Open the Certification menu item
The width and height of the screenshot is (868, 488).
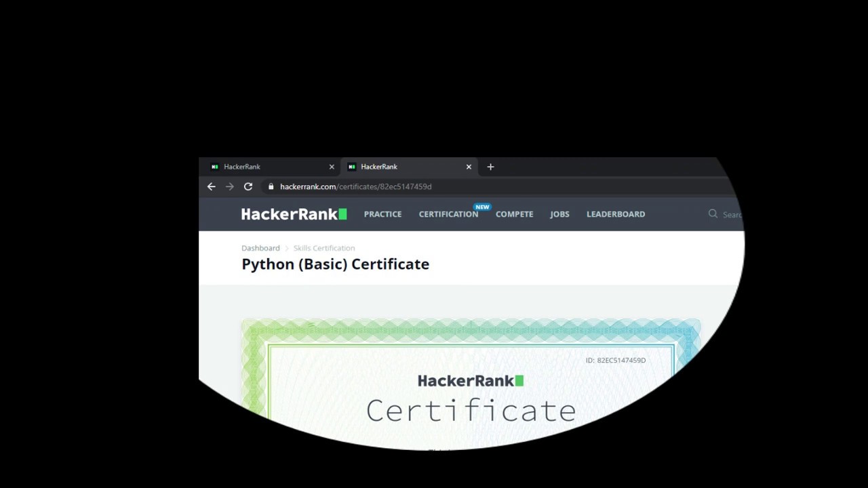[448, 214]
